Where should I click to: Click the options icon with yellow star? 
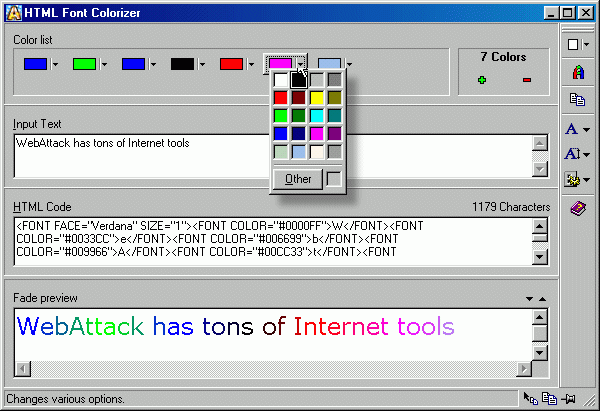coord(572,179)
